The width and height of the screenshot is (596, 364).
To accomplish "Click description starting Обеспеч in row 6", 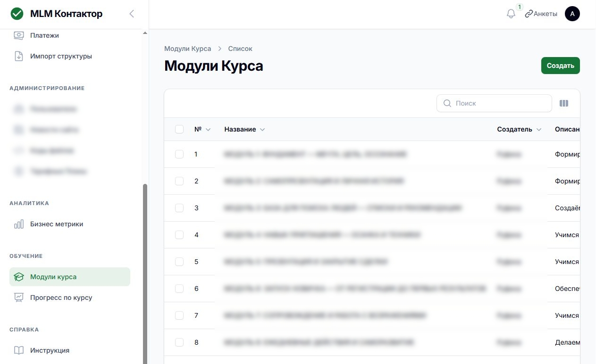I will [x=567, y=289].
